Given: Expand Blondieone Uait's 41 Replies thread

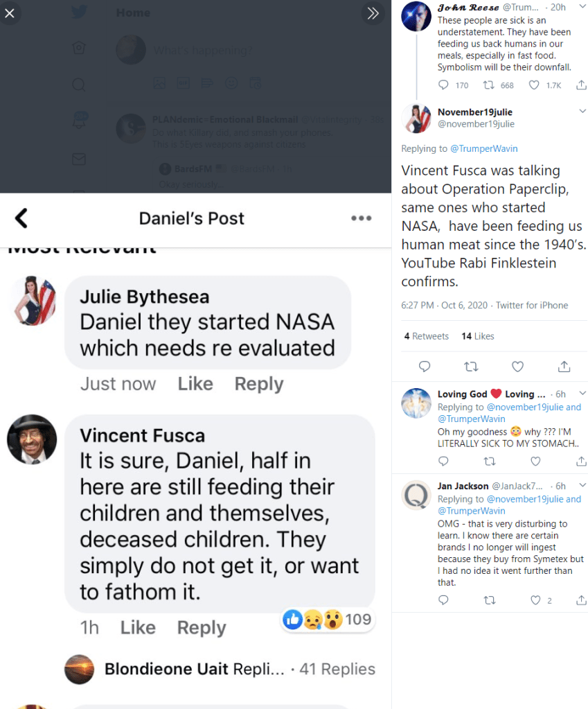Looking at the screenshot, I should tap(337, 669).
